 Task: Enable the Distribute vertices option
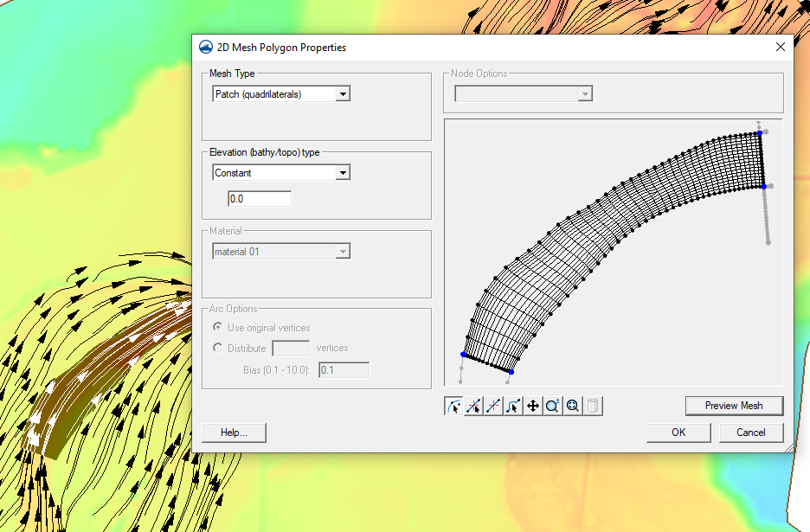[216, 348]
